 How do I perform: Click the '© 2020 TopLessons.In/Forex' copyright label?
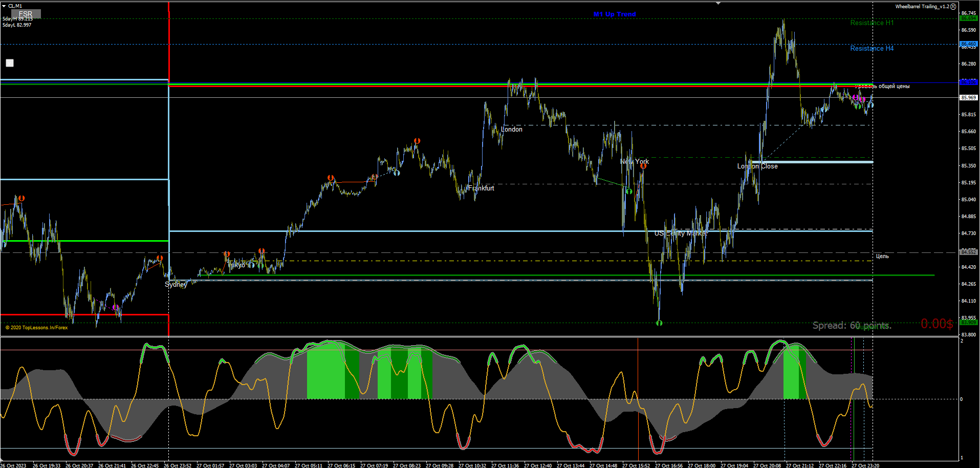[x=36, y=328]
